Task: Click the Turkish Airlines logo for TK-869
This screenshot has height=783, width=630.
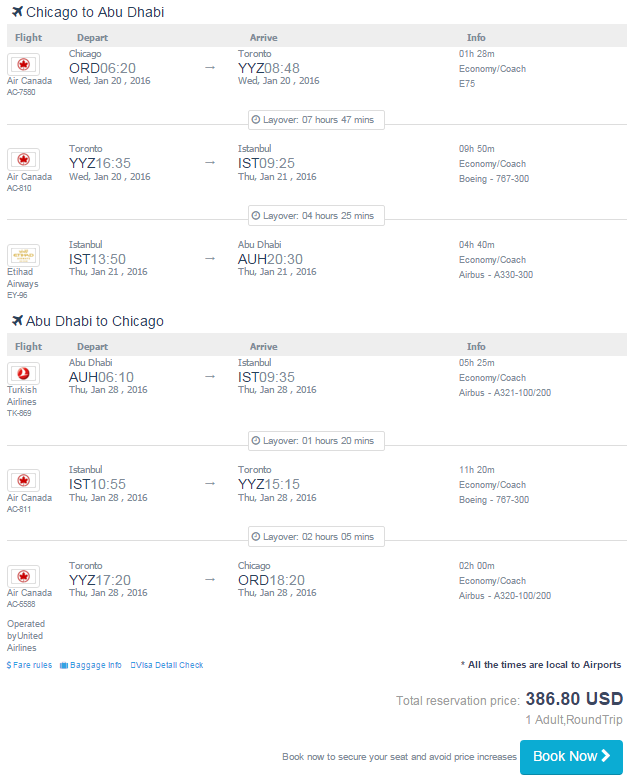Action: coord(23,374)
